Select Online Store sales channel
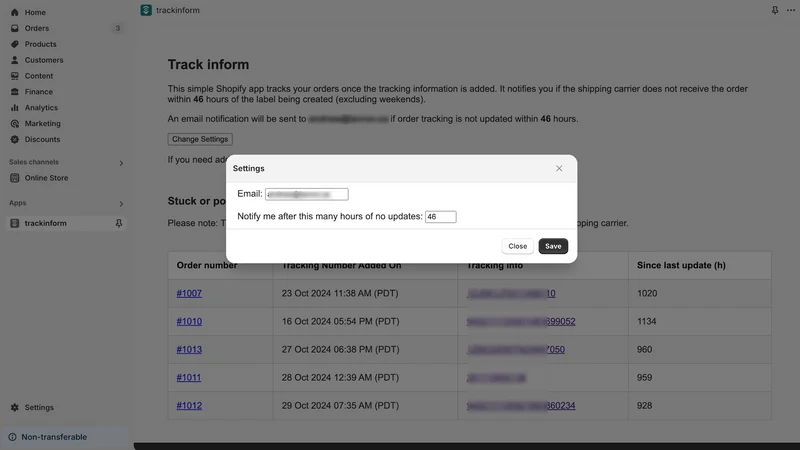 tap(46, 178)
